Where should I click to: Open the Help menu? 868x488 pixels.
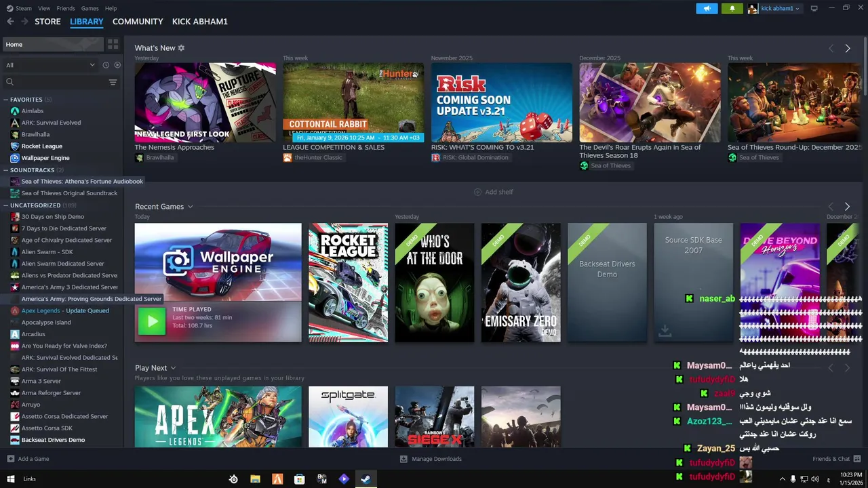111,8
